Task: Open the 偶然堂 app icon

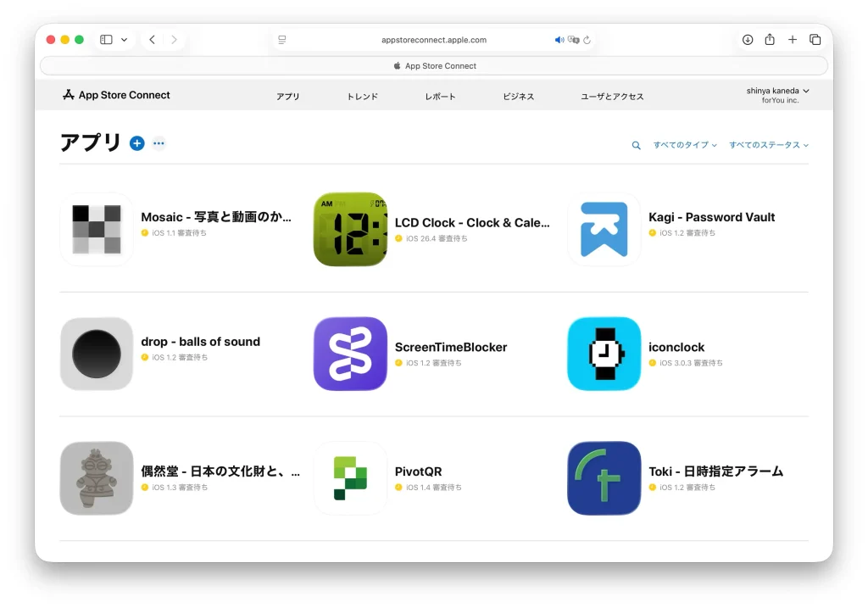Action: (97, 478)
